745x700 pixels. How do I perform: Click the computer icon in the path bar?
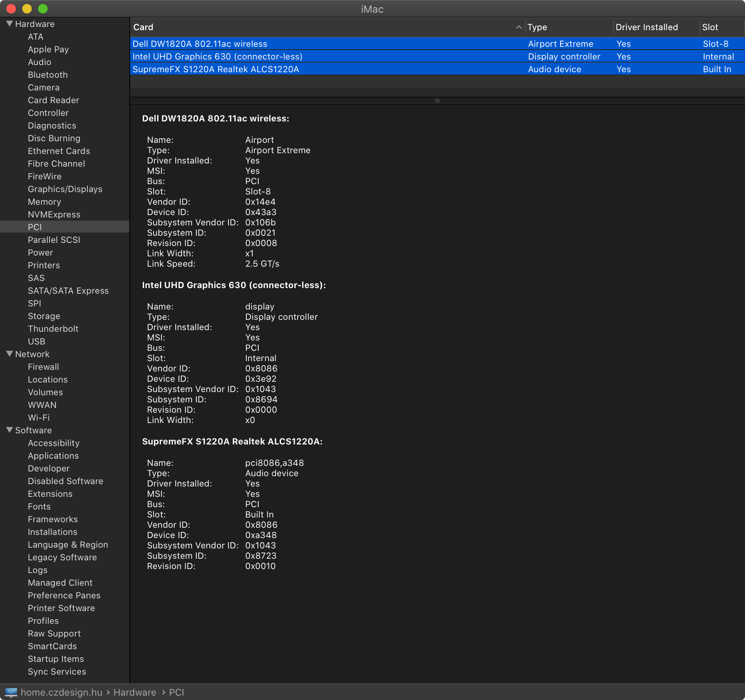click(11, 692)
